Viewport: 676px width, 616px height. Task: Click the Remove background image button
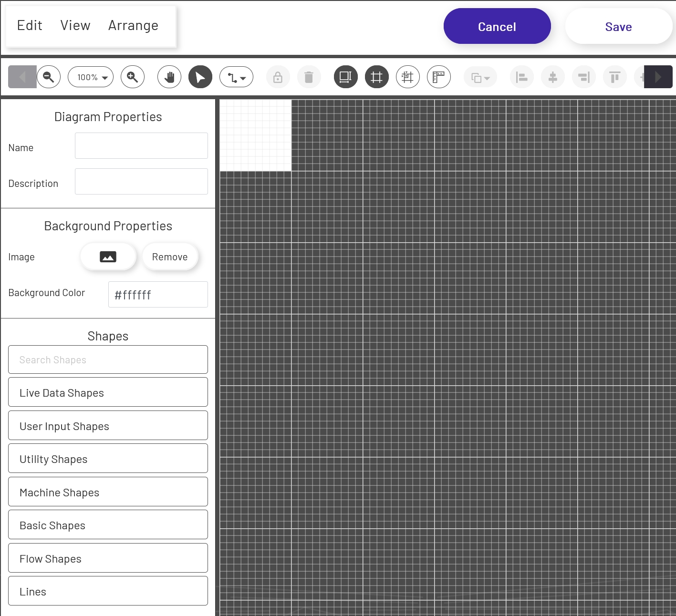click(x=170, y=257)
